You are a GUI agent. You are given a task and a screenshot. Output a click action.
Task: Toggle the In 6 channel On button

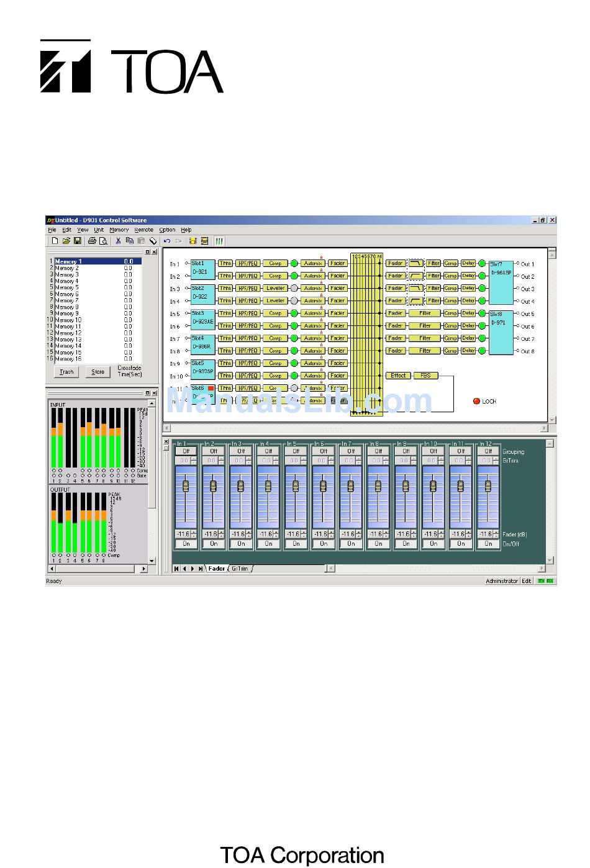[x=324, y=544]
